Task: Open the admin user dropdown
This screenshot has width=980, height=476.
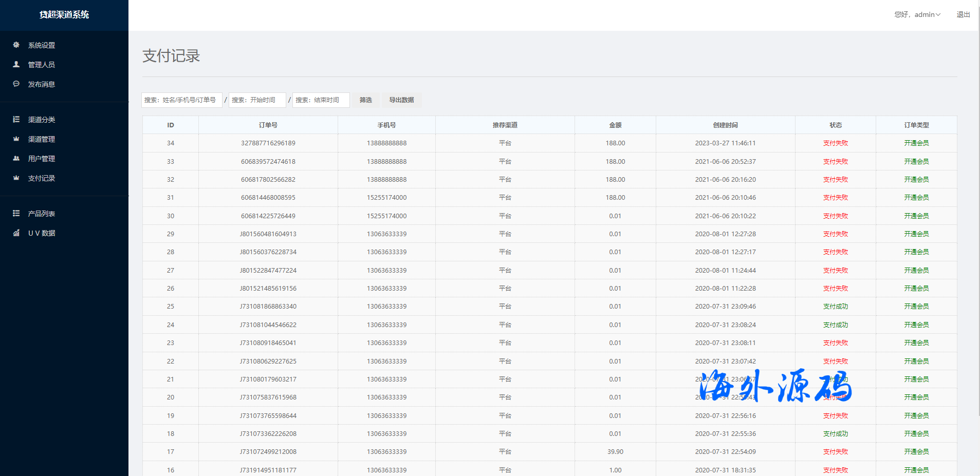Action: [x=917, y=14]
